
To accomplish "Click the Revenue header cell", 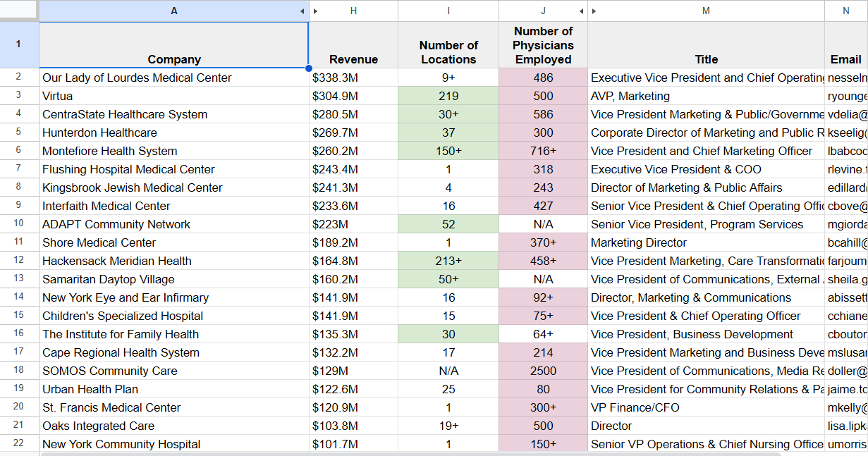I will point(353,45).
